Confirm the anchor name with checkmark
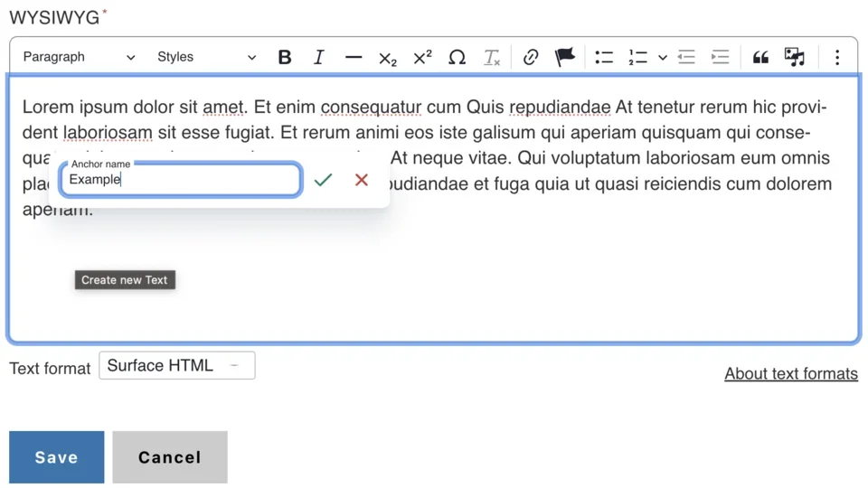 [323, 180]
